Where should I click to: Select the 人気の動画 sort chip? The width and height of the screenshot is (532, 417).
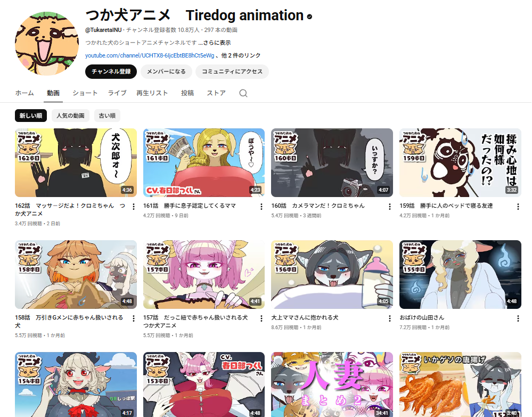click(71, 116)
